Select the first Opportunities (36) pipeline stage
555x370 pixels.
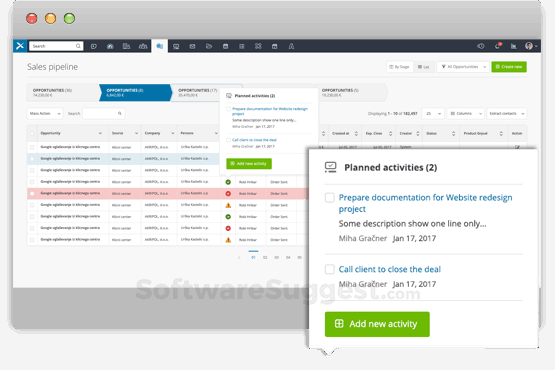click(63, 92)
